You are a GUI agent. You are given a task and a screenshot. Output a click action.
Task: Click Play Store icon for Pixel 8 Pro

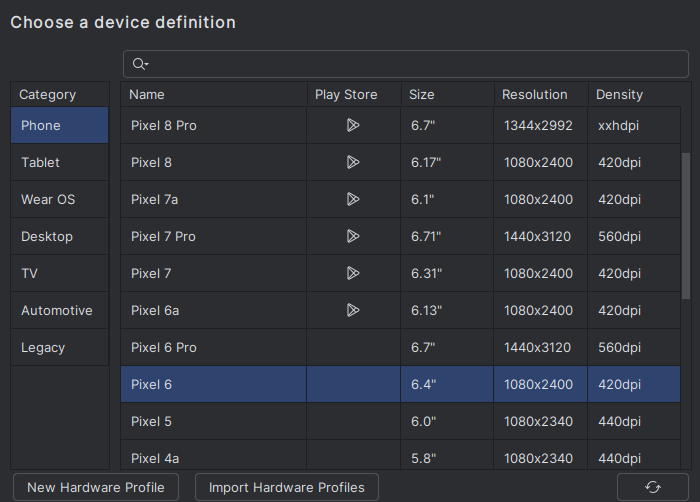352,125
